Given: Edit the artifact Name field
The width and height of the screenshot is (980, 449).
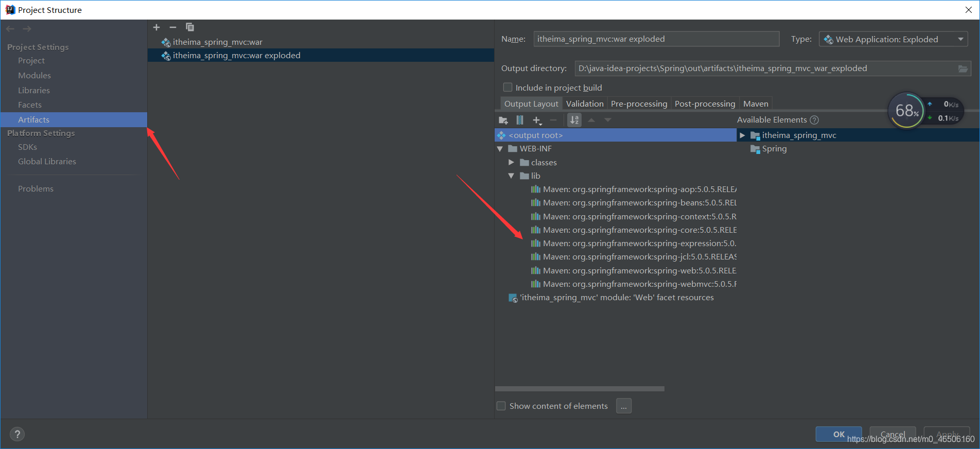Looking at the screenshot, I should coord(656,39).
